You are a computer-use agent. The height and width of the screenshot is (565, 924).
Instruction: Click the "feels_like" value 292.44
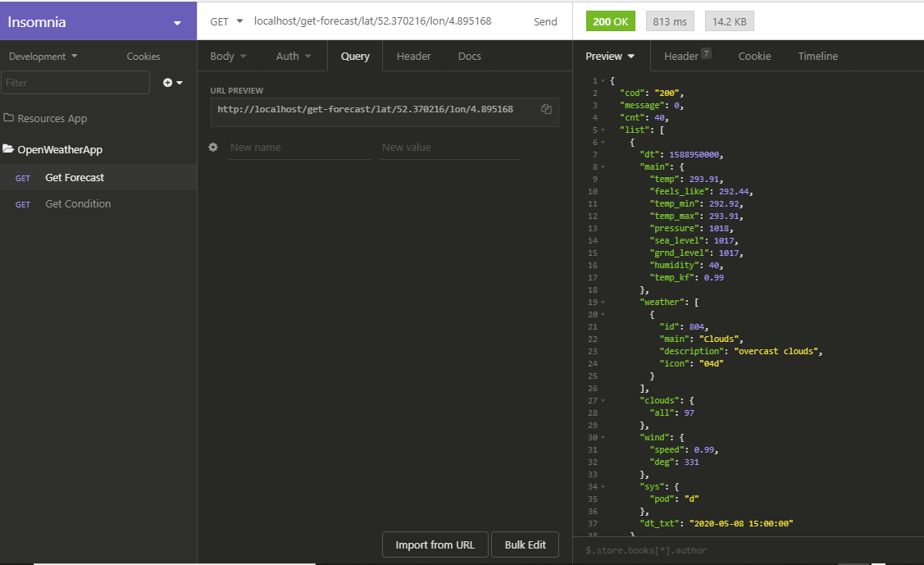pyautogui.click(x=734, y=191)
